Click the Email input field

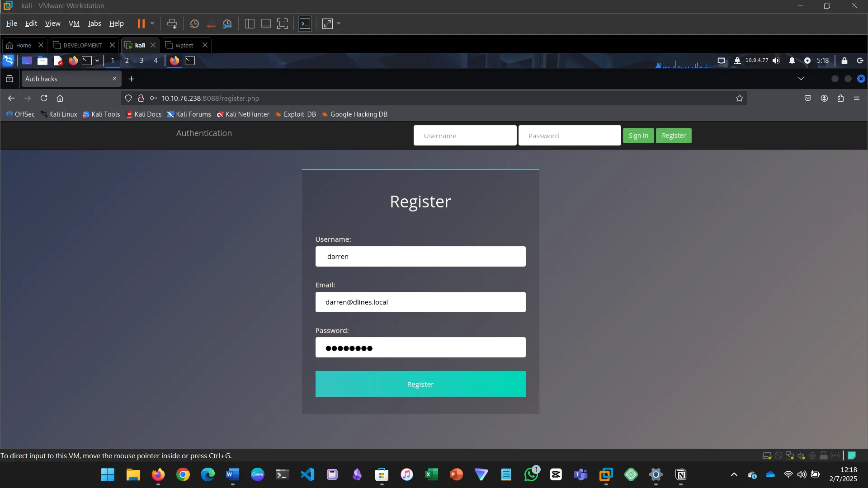420,302
